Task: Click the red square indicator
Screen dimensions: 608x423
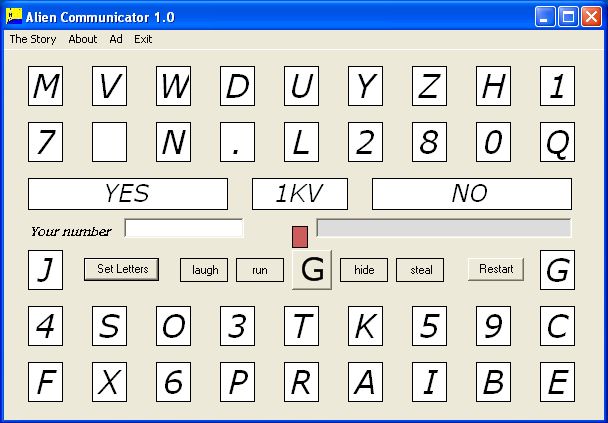Action: [300, 236]
